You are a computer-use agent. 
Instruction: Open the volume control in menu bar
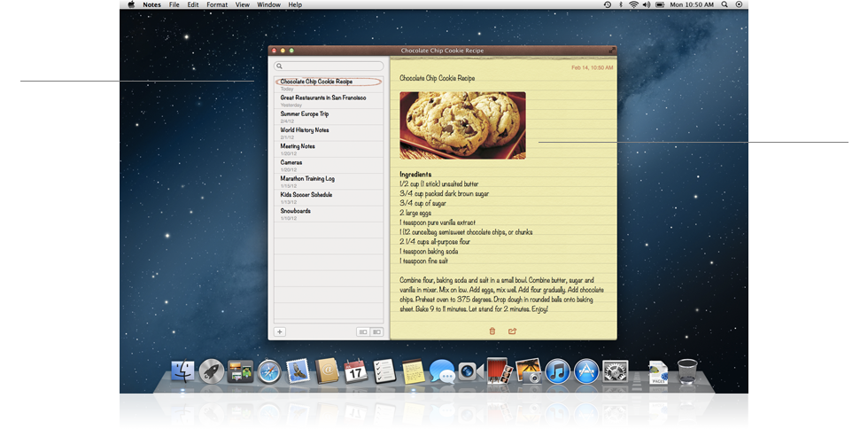(x=646, y=4)
